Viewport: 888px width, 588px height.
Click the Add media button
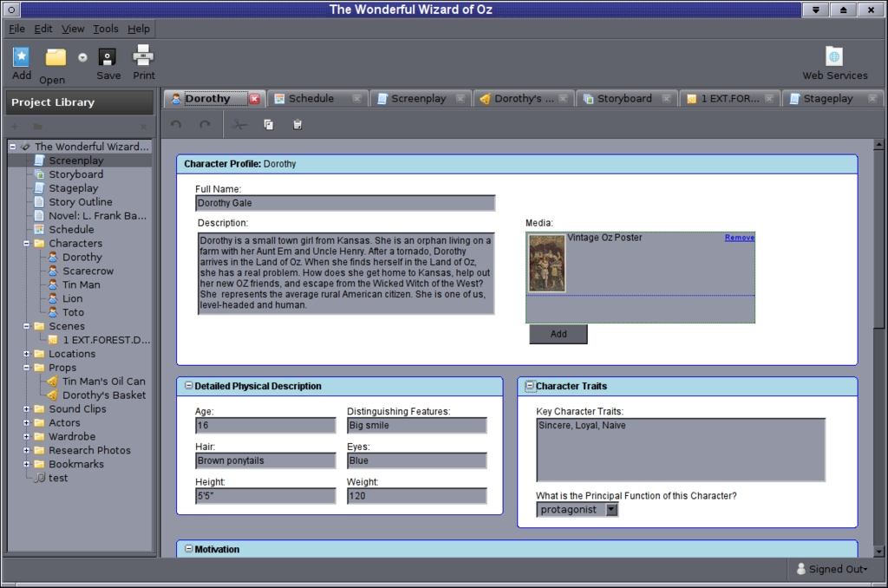(x=558, y=334)
